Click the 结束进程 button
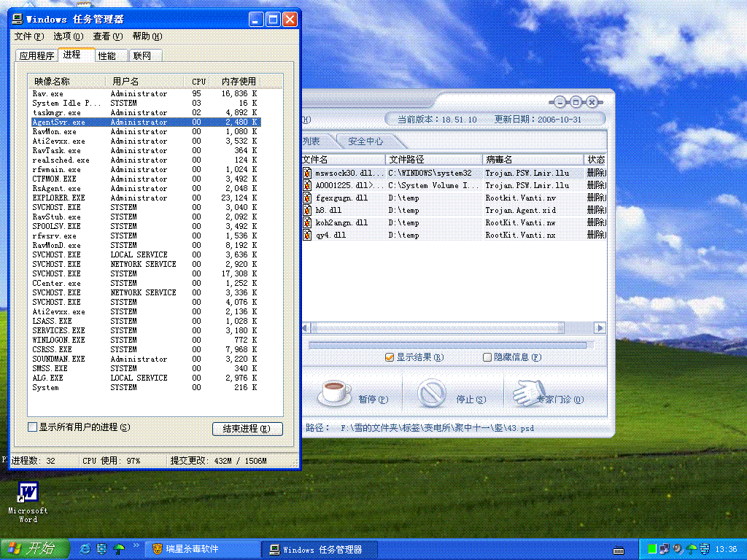 tap(247, 429)
